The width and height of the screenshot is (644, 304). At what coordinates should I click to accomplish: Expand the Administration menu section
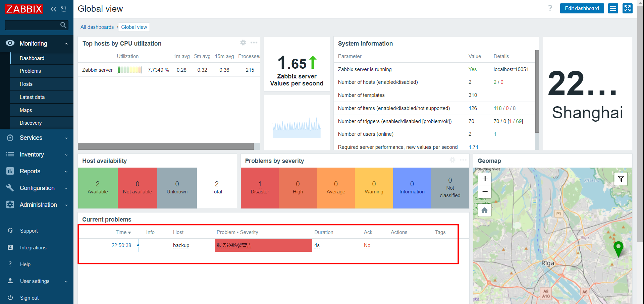coord(37,205)
